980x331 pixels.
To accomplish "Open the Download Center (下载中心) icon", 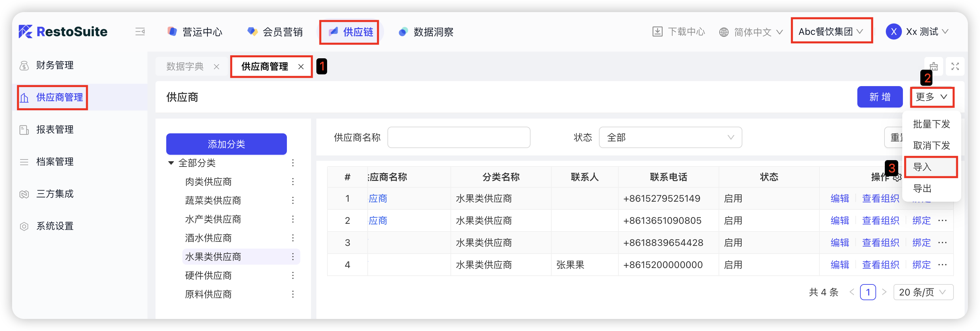I will 657,31.
